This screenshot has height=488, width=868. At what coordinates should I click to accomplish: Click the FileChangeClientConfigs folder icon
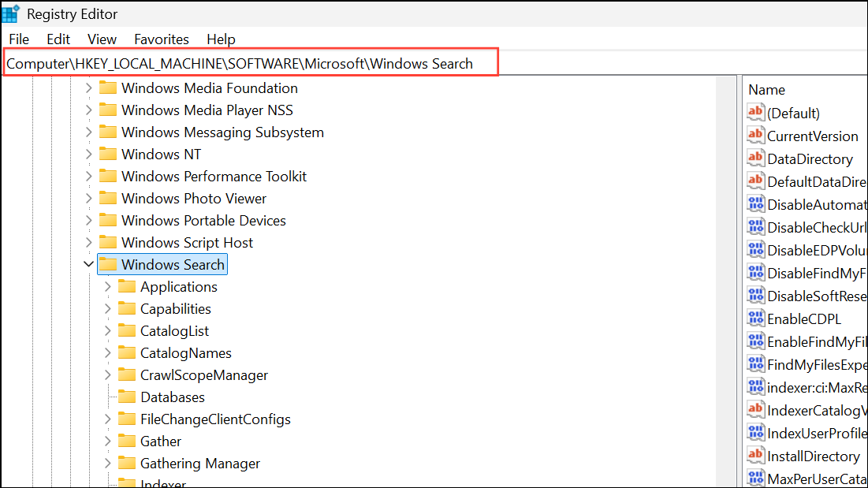pyautogui.click(x=127, y=419)
